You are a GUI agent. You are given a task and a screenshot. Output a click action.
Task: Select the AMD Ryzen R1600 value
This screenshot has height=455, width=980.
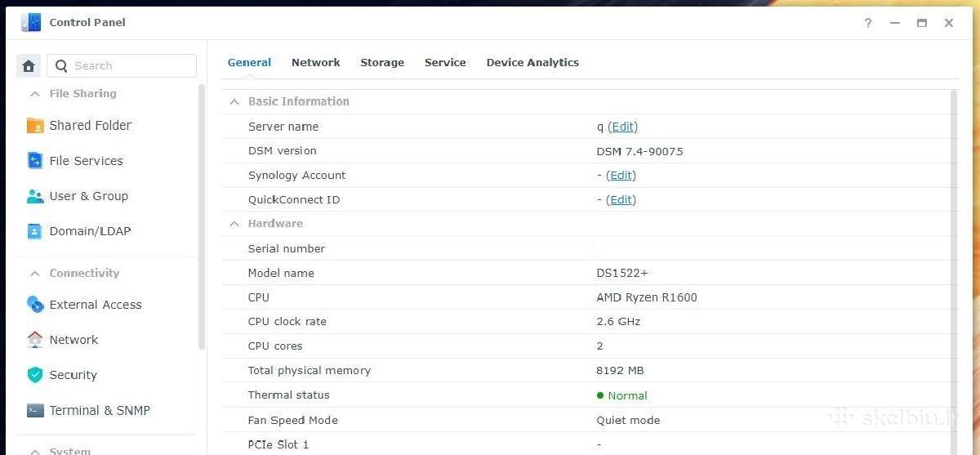[647, 297]
